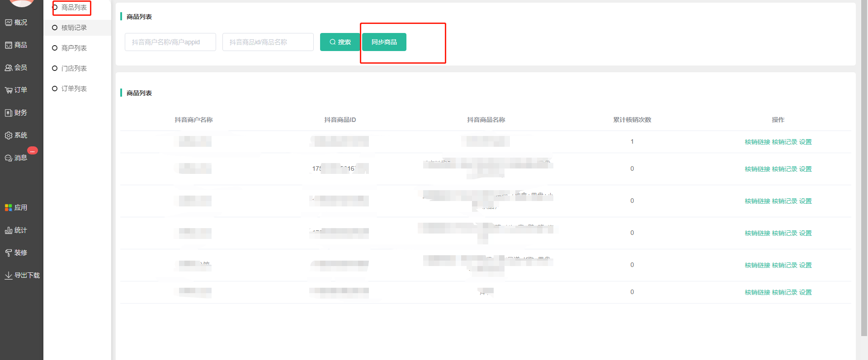
Task: Click the 统计 statistics chart icon
Action: coord(9,230)
